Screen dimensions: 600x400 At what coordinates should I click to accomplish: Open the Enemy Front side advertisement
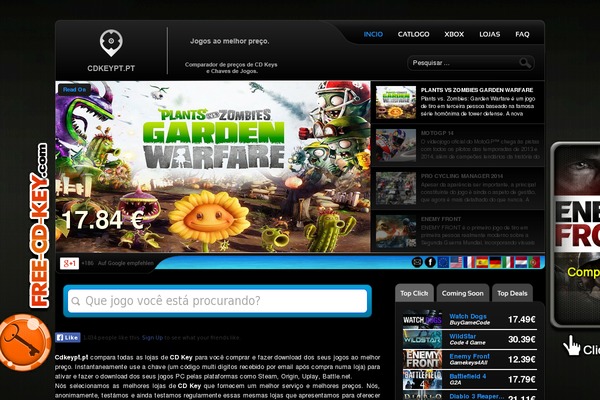(x=575, y=235)
